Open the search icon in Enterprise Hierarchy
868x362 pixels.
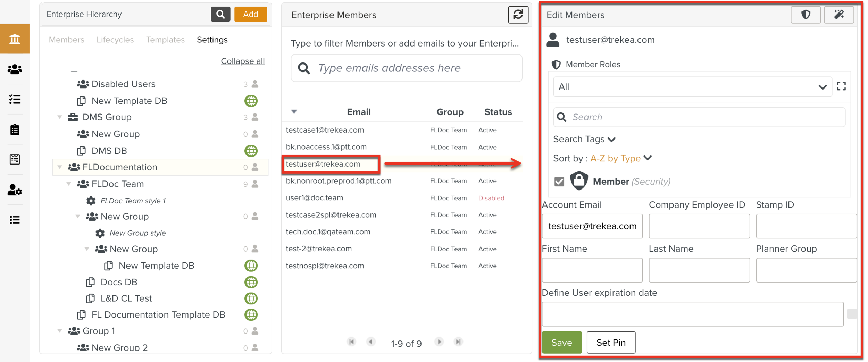pos(220,14)
